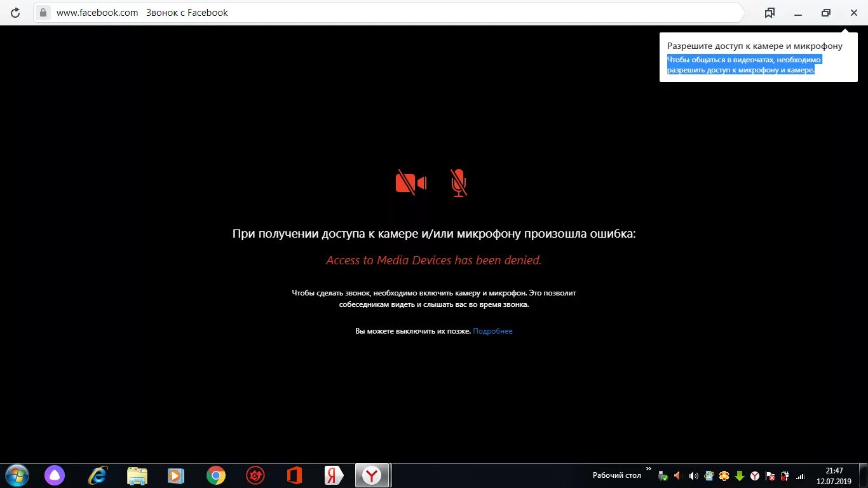Open Internet Explorer from the taskbar

pyautogui.click(x=97, y=475)
